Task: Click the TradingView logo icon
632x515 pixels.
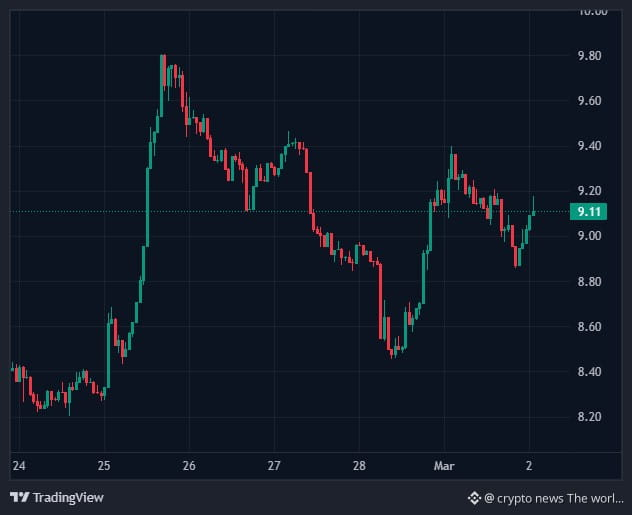Action: 20,497
